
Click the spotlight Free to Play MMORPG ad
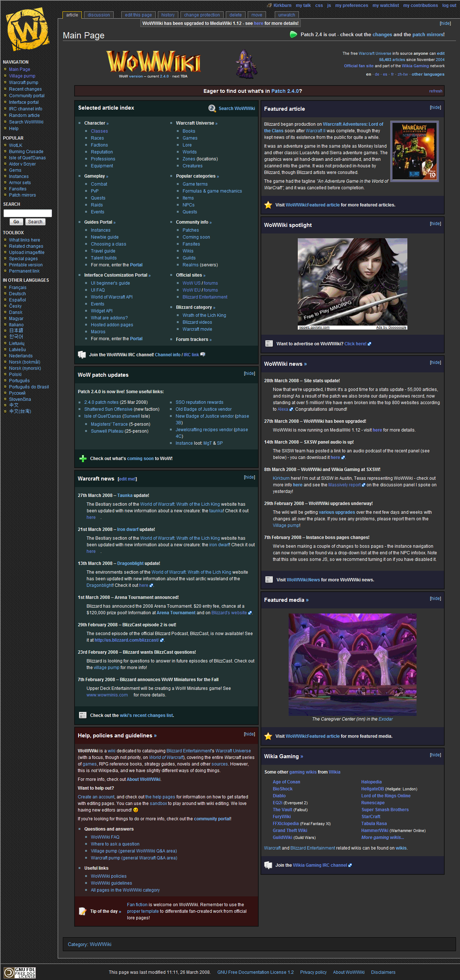[352, 284]
